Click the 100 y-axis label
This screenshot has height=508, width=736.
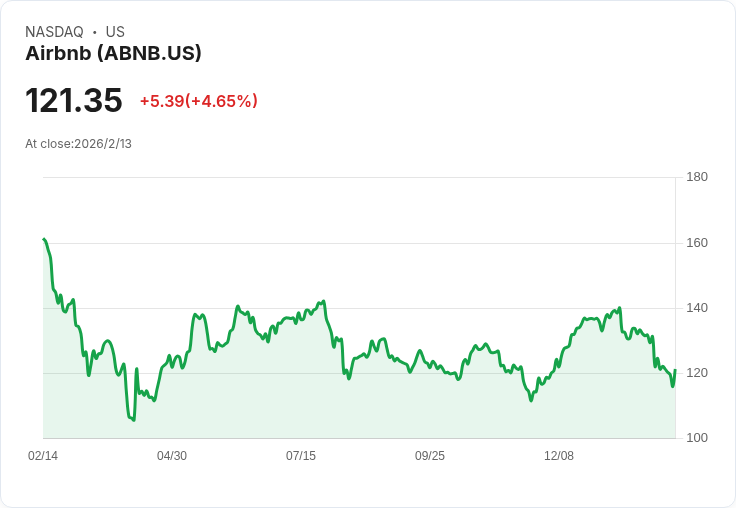[x=697, y=438]
